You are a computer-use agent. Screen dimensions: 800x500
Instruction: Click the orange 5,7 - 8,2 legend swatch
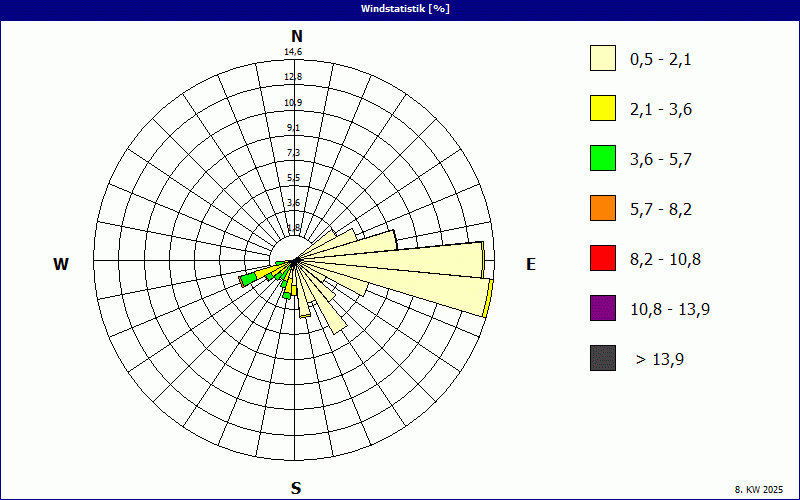click(603, 208)
